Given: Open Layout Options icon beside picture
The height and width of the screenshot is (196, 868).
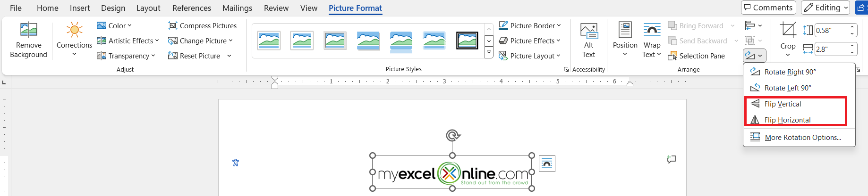Looking at the screenshot, I should [547, 163].
